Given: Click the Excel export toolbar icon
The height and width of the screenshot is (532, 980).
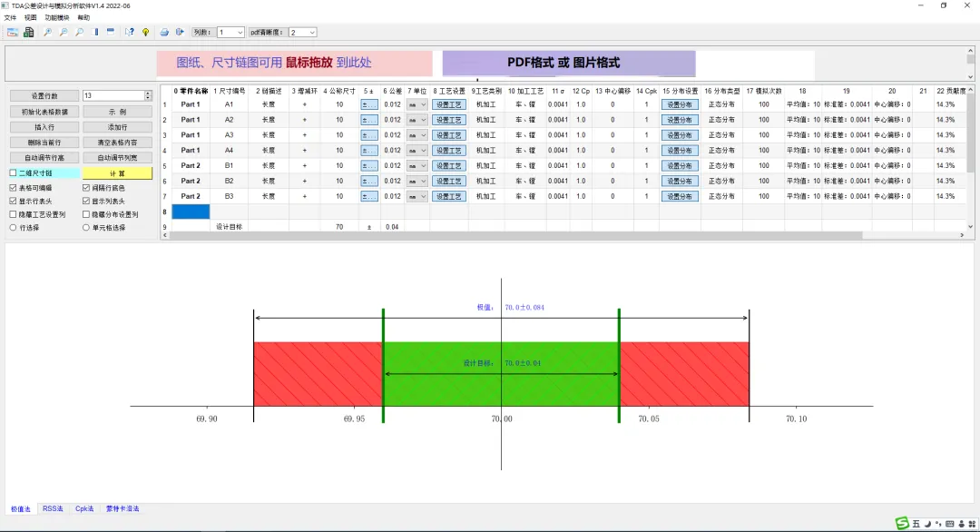Looking at the screenshot, I should [29, 32].
